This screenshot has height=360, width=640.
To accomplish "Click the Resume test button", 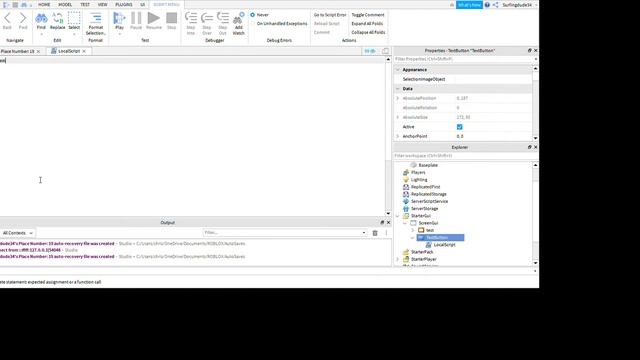I will coord(153,18).
